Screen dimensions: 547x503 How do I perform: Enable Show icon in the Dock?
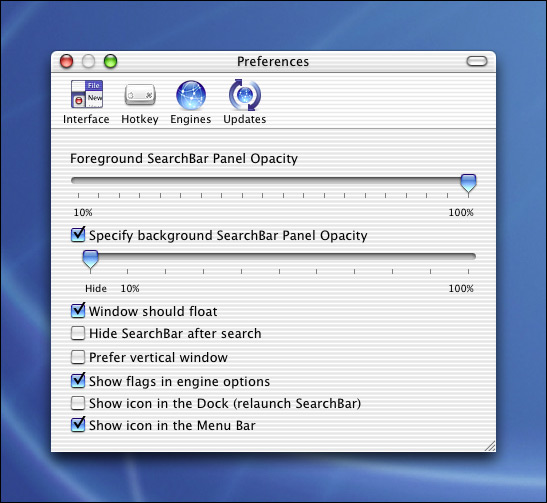click(77, 403)
